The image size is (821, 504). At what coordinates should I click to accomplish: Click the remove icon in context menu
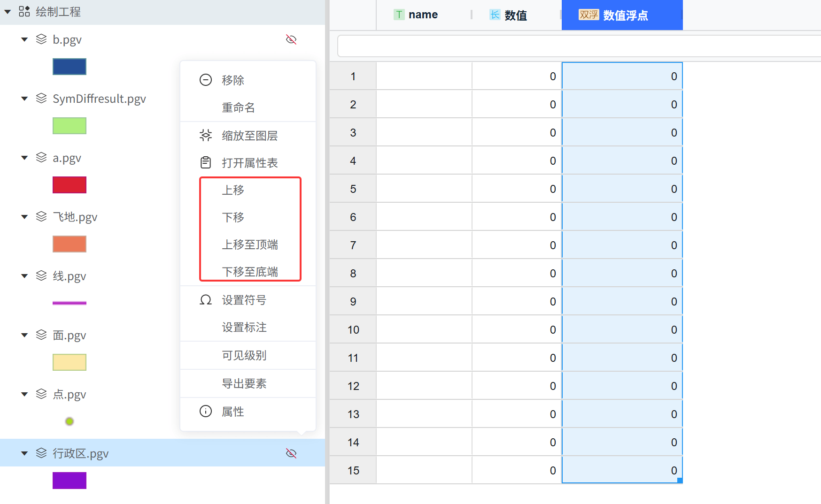point(206,80)
